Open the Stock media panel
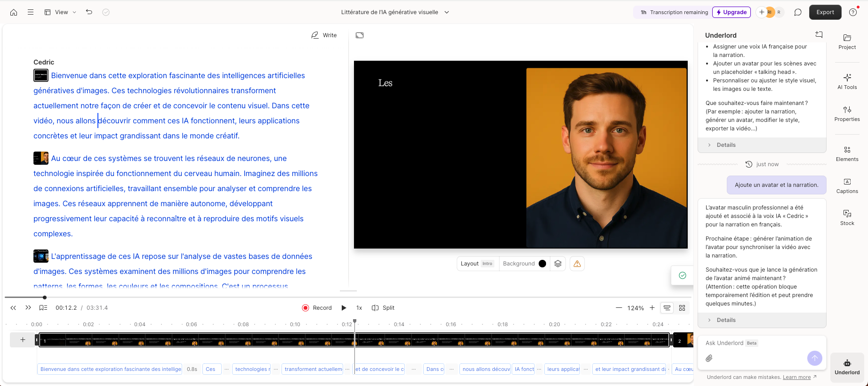Image resolution: width=868 pixels, height=386 pixels. (847, 217)
